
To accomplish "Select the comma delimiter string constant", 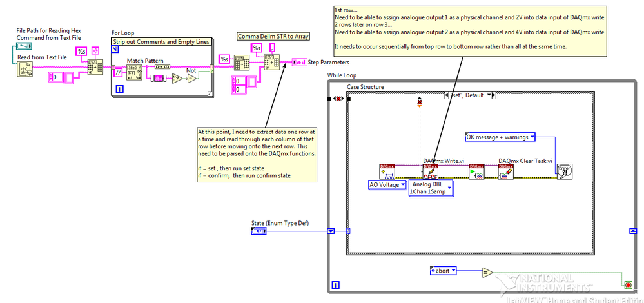I will tap(272, 48).
